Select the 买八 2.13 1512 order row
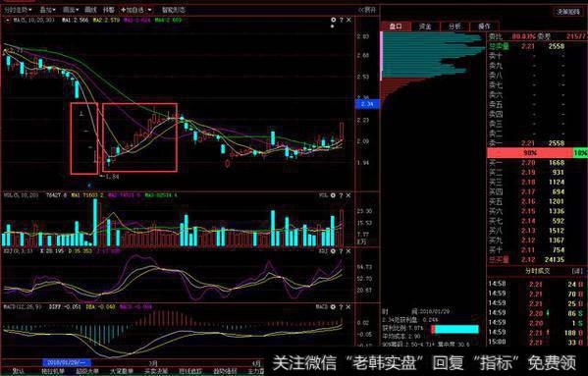 (x=537, y=231)
